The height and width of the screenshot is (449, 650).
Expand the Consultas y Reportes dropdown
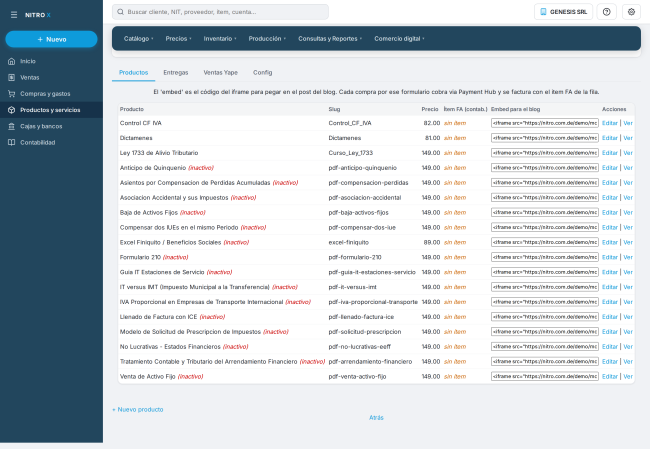[330, 39]
